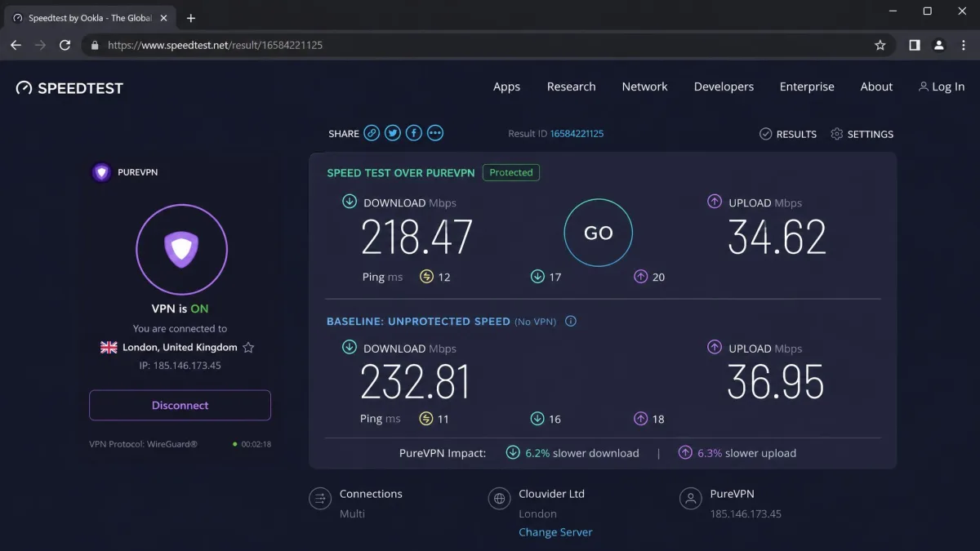Screen dimensions: 980x551
Task: Click the browser address bar URL
Action: tap(215, 45)
